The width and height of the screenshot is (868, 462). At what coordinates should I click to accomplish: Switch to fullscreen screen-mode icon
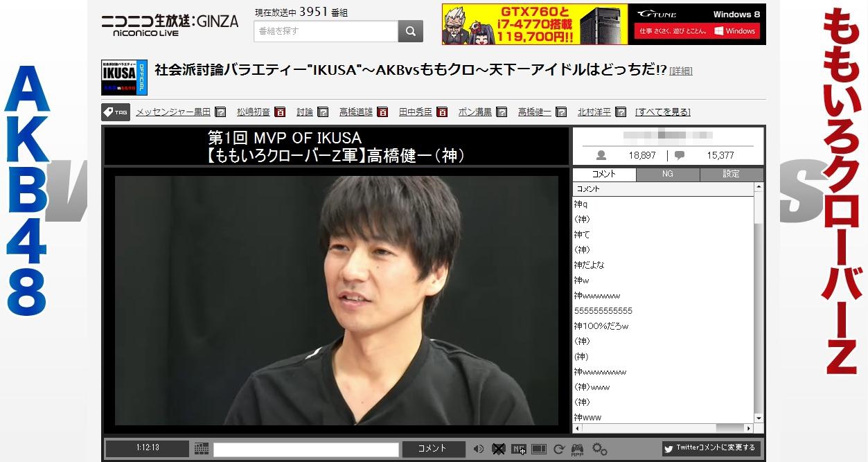[x=539, y=449]
